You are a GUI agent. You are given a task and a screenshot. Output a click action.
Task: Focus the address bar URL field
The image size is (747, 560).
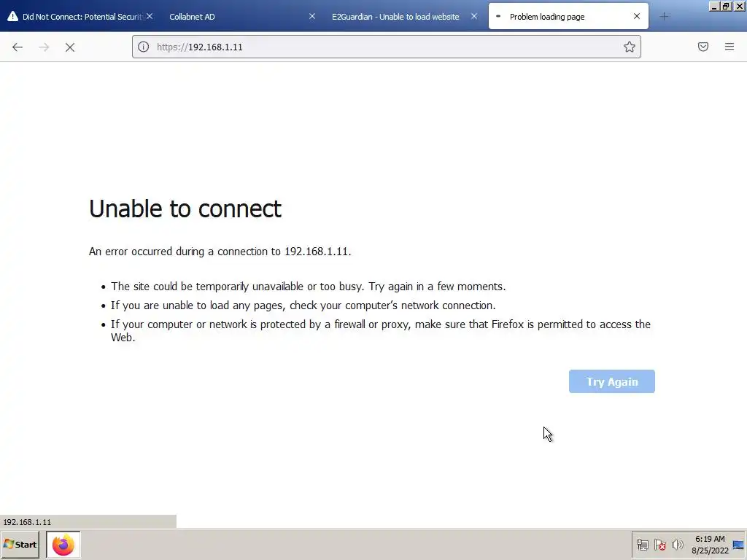386,47
